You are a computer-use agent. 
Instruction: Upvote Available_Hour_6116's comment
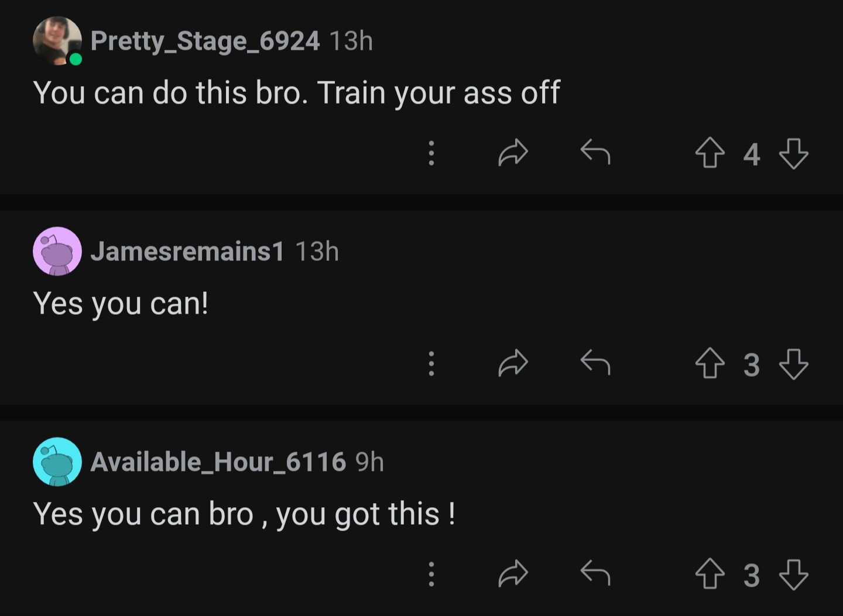710,574
